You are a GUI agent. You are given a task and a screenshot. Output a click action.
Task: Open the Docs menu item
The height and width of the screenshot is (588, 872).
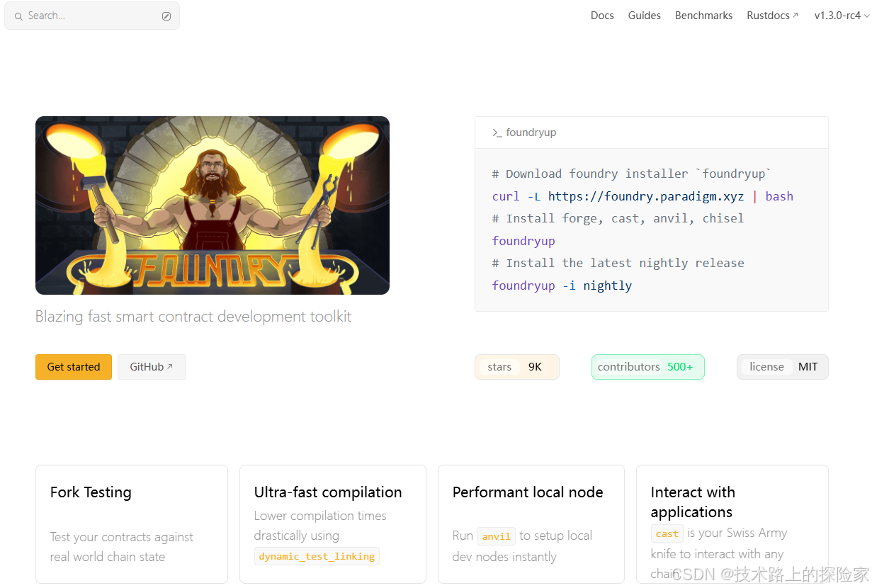pos(602,16)
